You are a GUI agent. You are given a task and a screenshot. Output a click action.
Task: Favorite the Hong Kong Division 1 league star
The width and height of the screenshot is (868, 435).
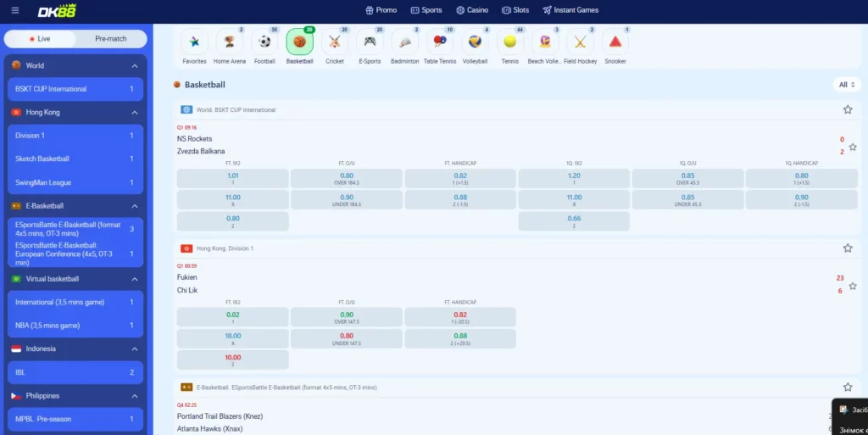848,248
